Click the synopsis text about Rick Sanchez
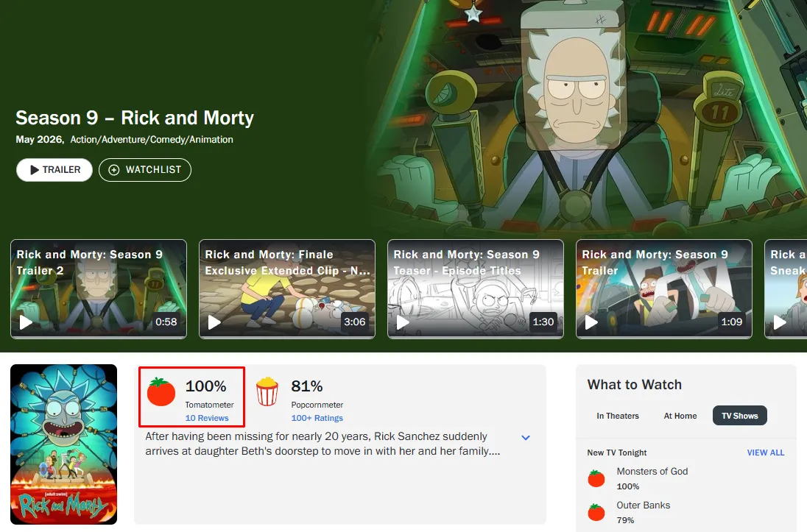 tap(323, 444)
